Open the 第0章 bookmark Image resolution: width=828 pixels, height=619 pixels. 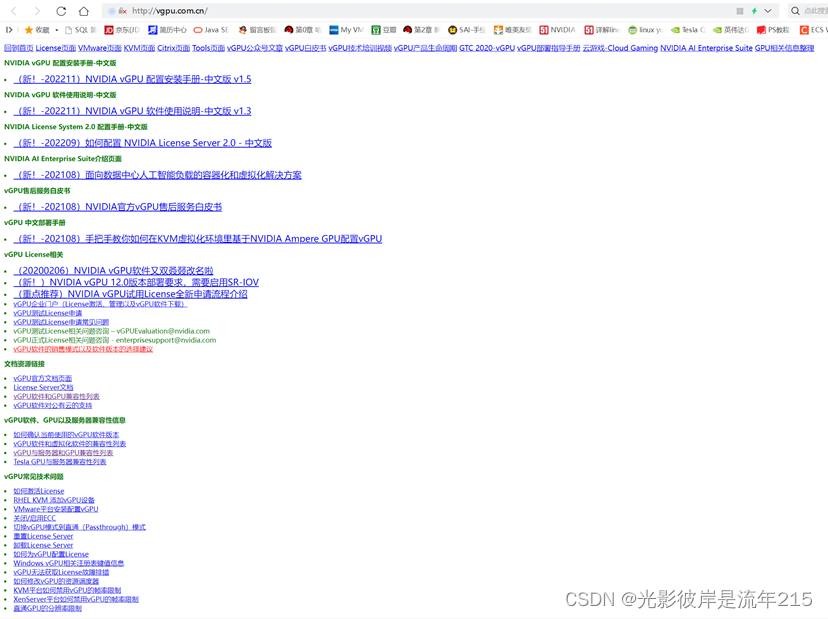tap(303, 30)
